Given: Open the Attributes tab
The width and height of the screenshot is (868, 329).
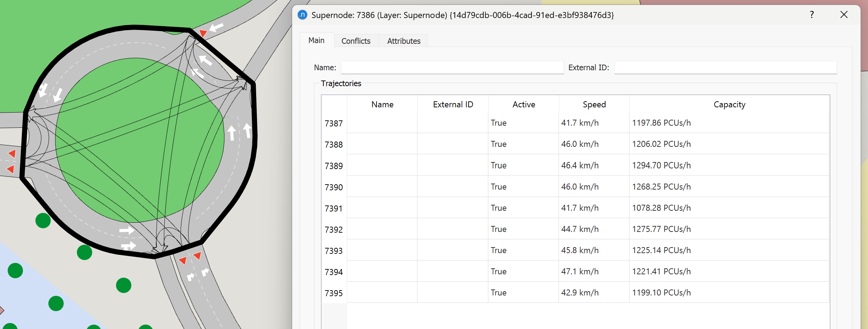Looking at the screenshot, I should point(403,41).
